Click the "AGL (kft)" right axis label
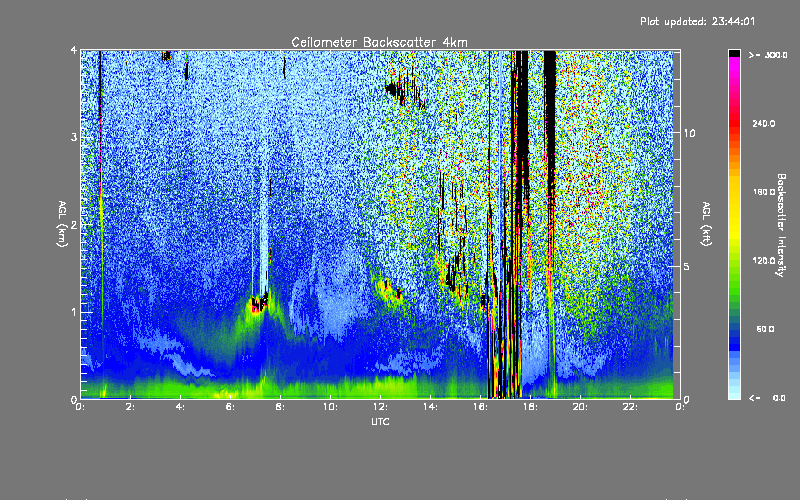This screenshot has height=500, width=800. pyautogui.click(x=707, y=224)
